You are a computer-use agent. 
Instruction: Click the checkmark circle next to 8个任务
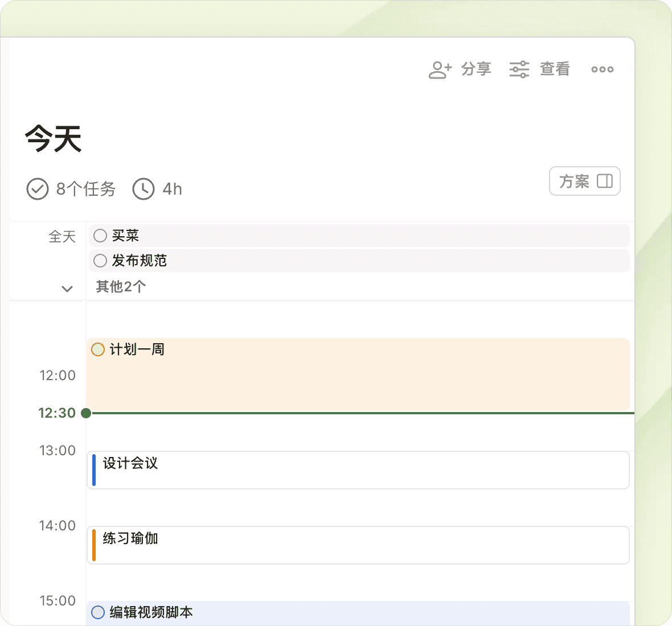(x=38, y=189)
